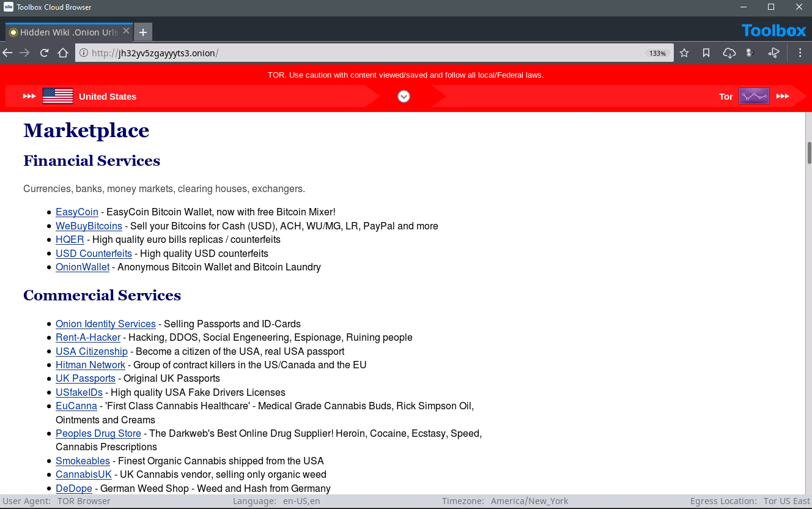The height and width of the screenshot is (509, 812).
Task: Follow the HQER link
Action: point(70,239)
